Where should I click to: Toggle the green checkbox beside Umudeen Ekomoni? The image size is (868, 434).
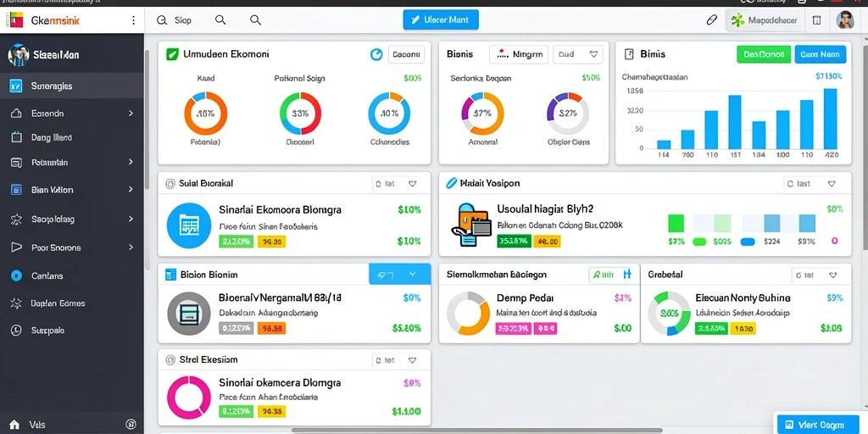click(172, 54)
